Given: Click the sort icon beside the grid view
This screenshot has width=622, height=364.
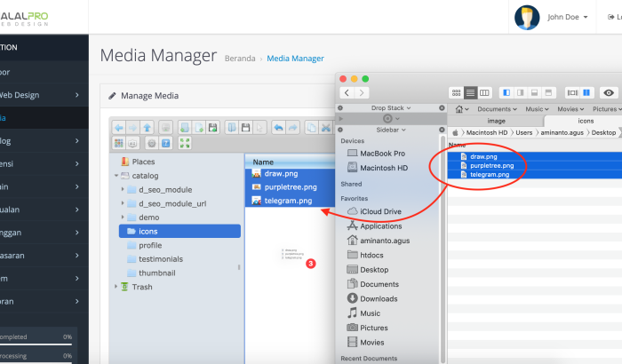Looking at the screenshot, I should click(133, 143).
